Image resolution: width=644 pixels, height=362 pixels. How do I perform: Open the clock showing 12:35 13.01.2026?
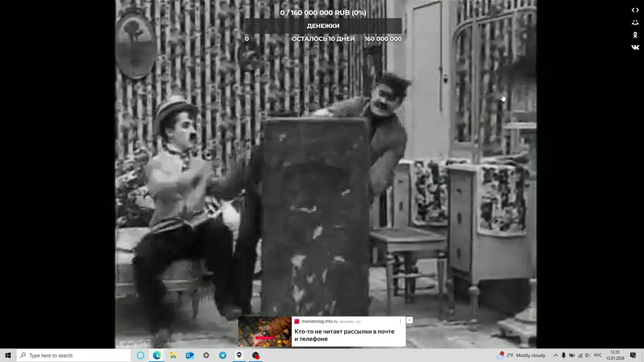point(615,355)
